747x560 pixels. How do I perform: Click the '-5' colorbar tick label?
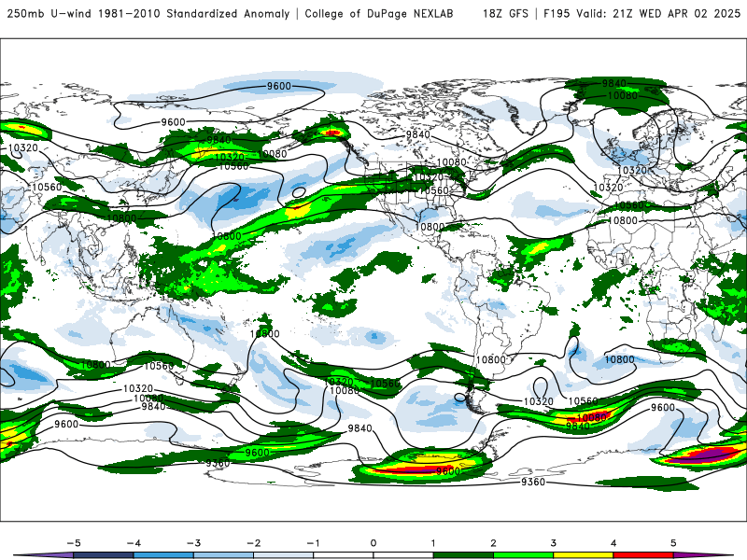point(74,543)
